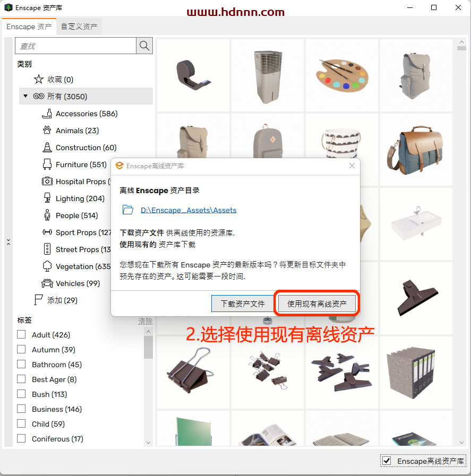
Task: Check the Autumn (39) tag
Action: point(21,349)
